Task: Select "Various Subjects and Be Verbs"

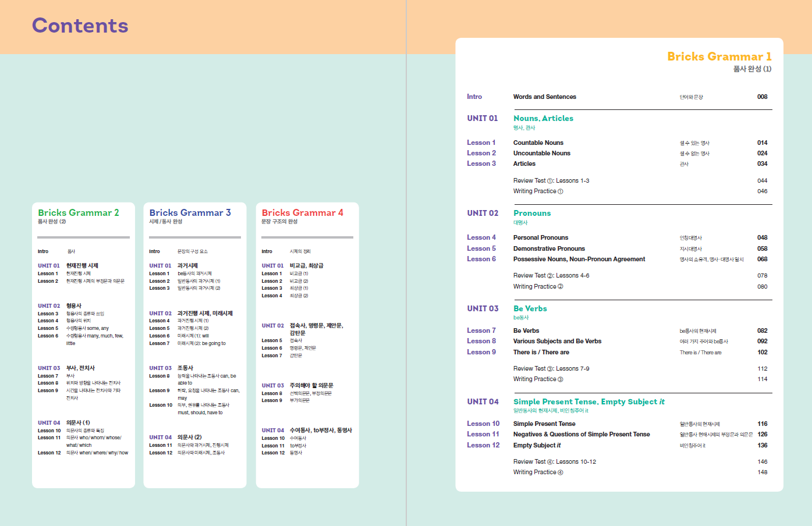Action: [x=557, y=341]
